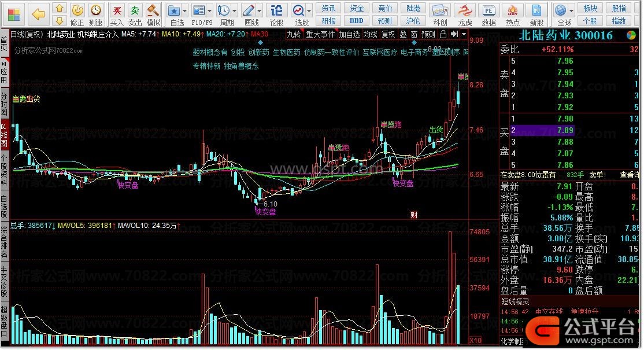Click the 沪伦 button

pyautogui.click(x=413, y=21)
